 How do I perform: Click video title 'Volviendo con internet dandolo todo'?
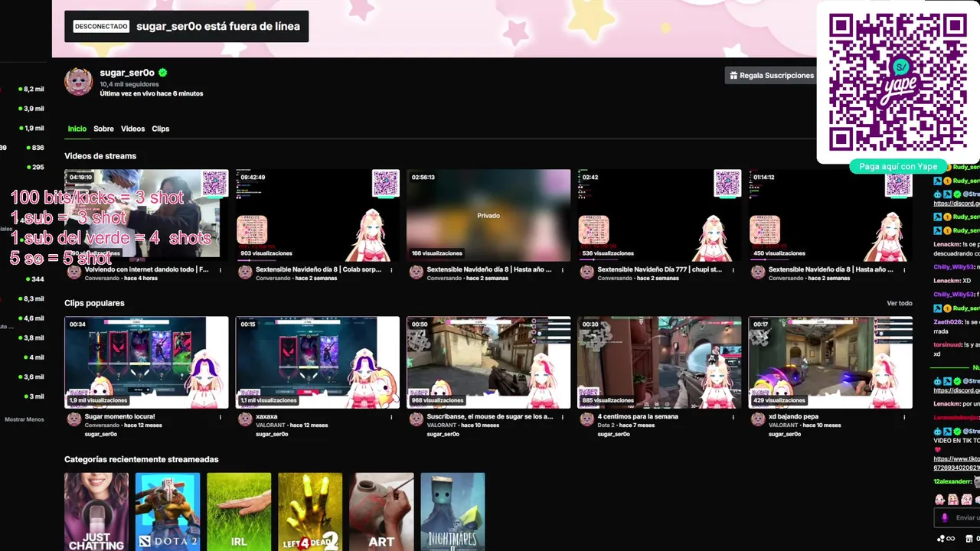147,269
